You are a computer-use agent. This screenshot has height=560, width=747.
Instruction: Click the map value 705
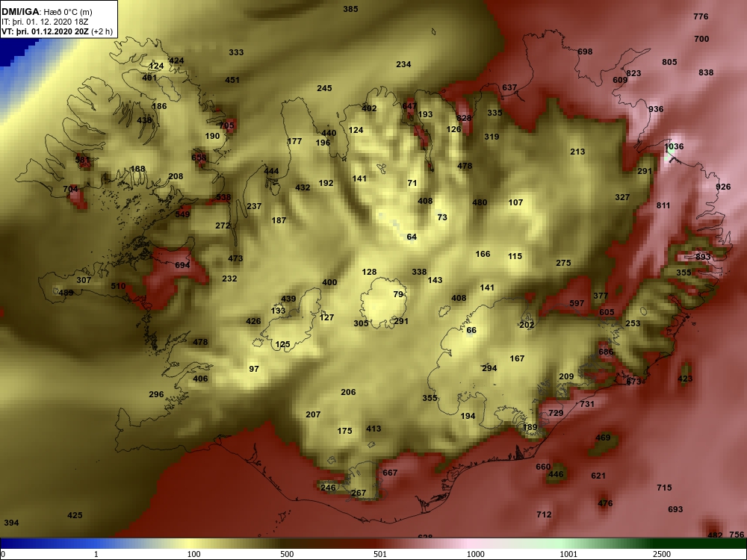pyautogui.click(x=227, y=125)
